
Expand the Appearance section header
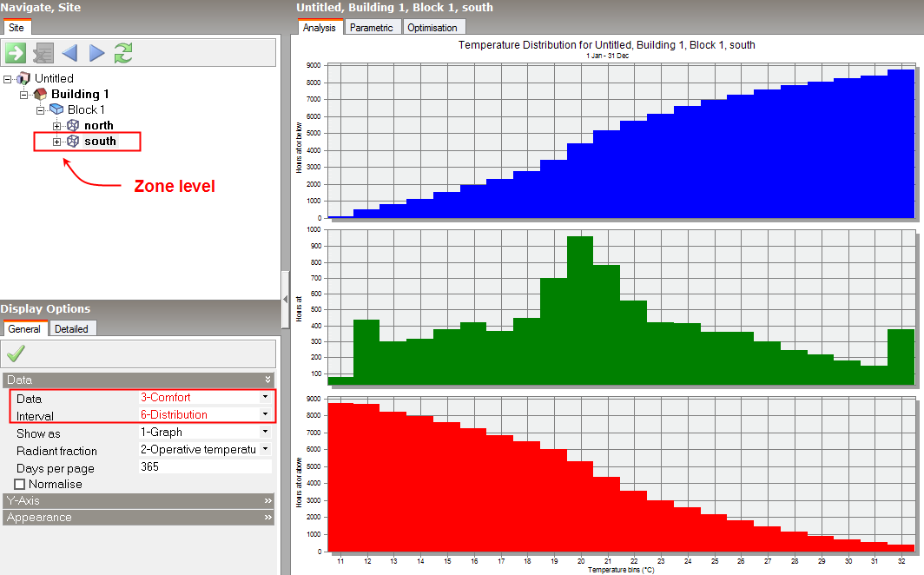pos(139,517)
